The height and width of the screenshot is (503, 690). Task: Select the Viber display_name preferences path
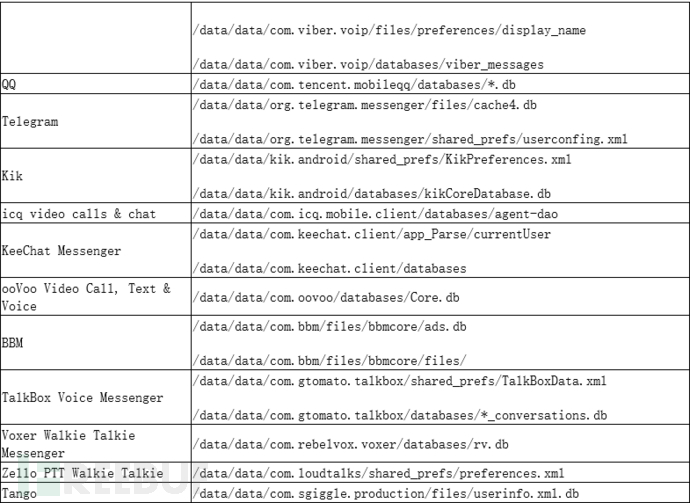pyautogui.click(x=390, y=30)
